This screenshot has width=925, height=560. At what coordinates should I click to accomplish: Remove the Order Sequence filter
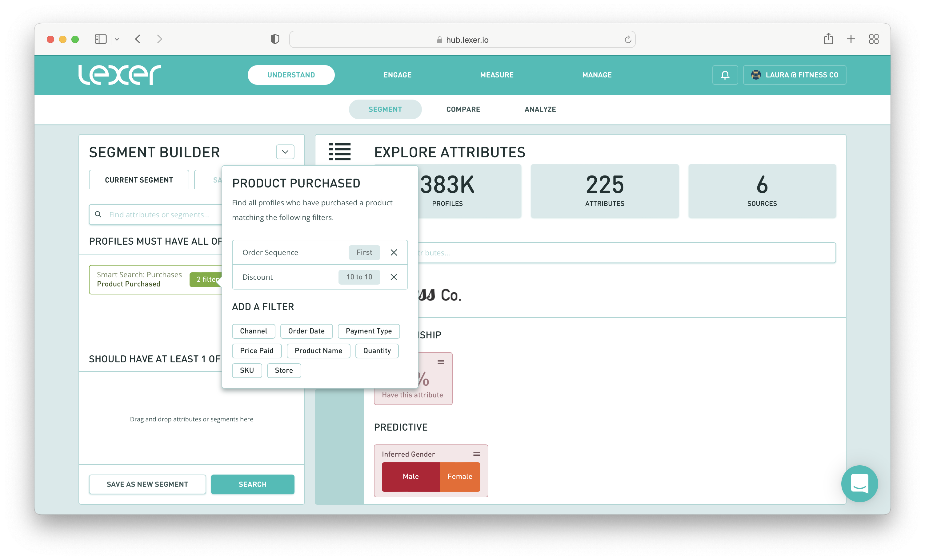click(394, 252)
